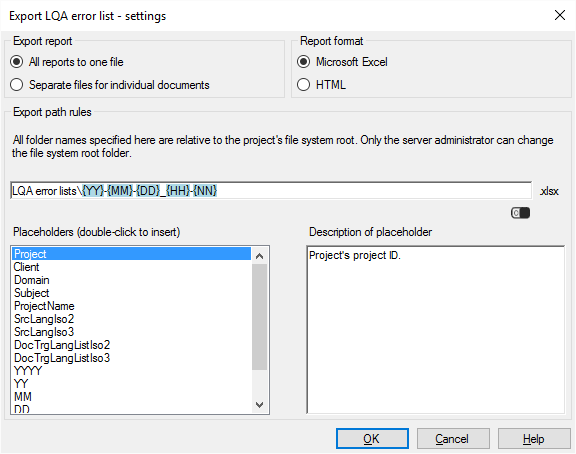Select the YYYY placeholder
The image size is (576, 454).
point(132,371)
